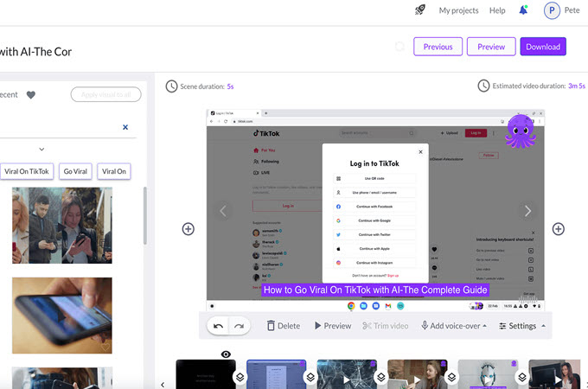Click layers icon after robot head scene

click(522, 377)
